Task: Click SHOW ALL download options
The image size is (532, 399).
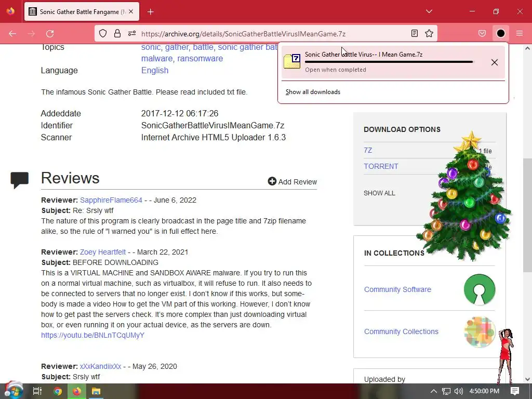Action: click(379, 193)
